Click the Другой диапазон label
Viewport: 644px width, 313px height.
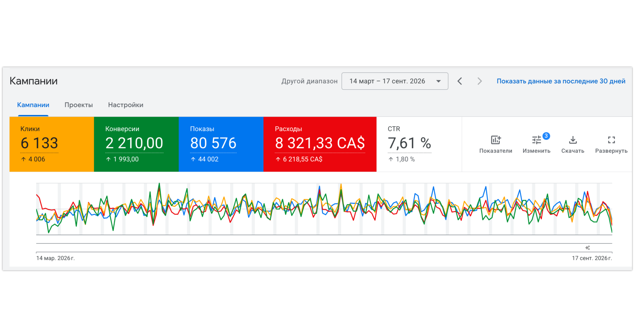(x=309, y=81)
